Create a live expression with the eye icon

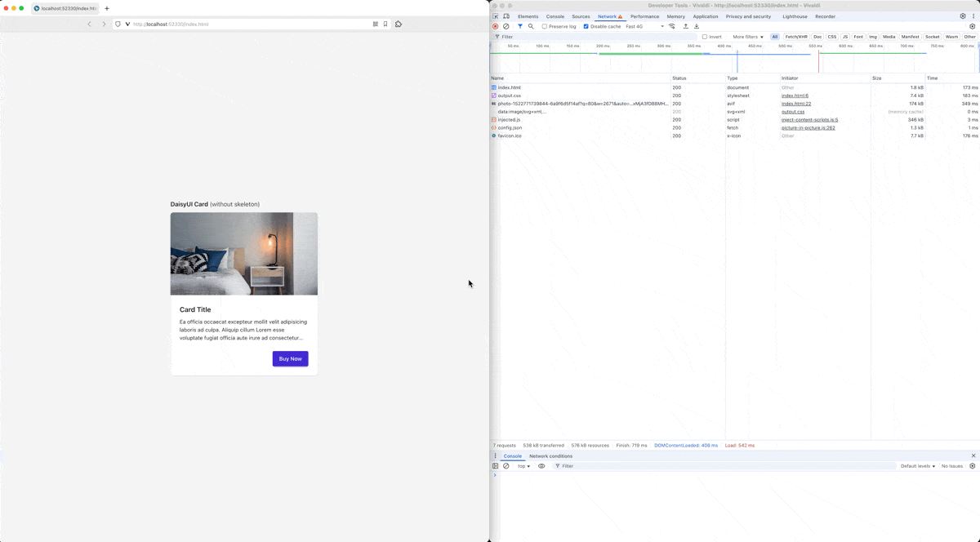pos(541,466)
